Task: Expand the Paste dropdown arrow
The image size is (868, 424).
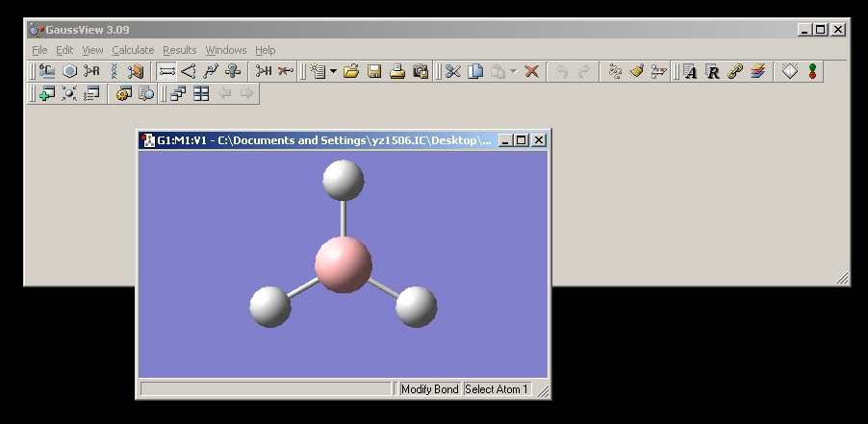Action: (x=514, y=71)
